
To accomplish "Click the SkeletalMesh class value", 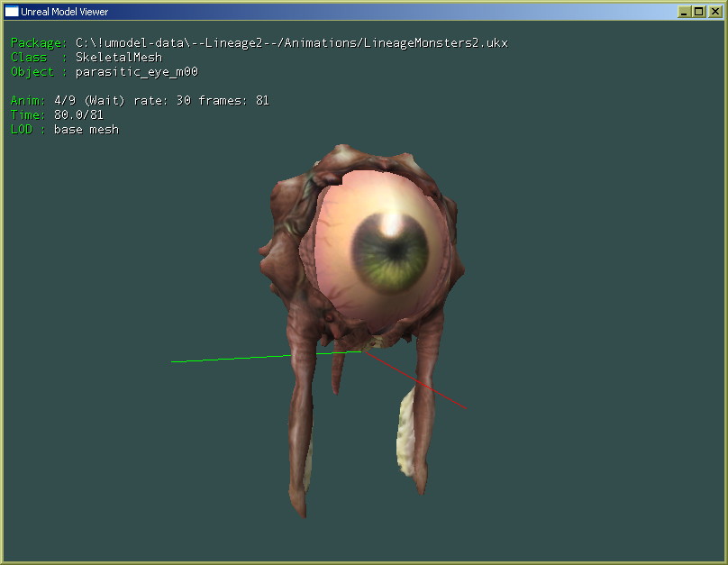I will (x=119, y=57).
